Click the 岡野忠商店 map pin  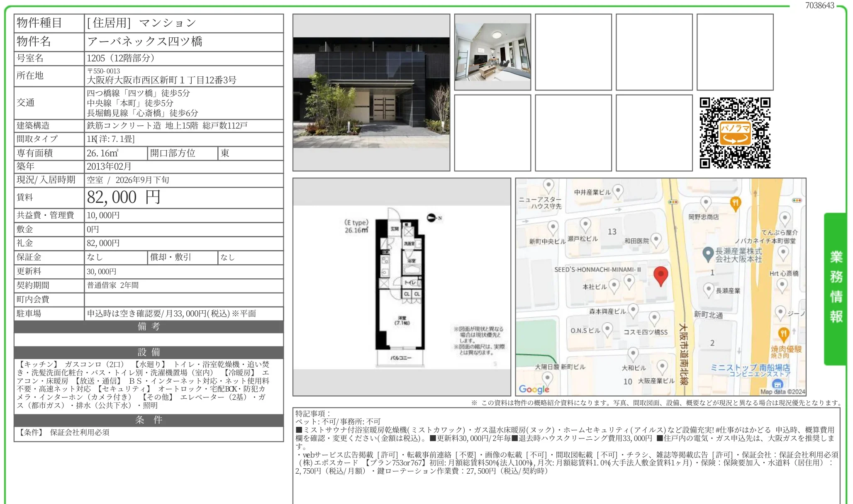(705, 204)
